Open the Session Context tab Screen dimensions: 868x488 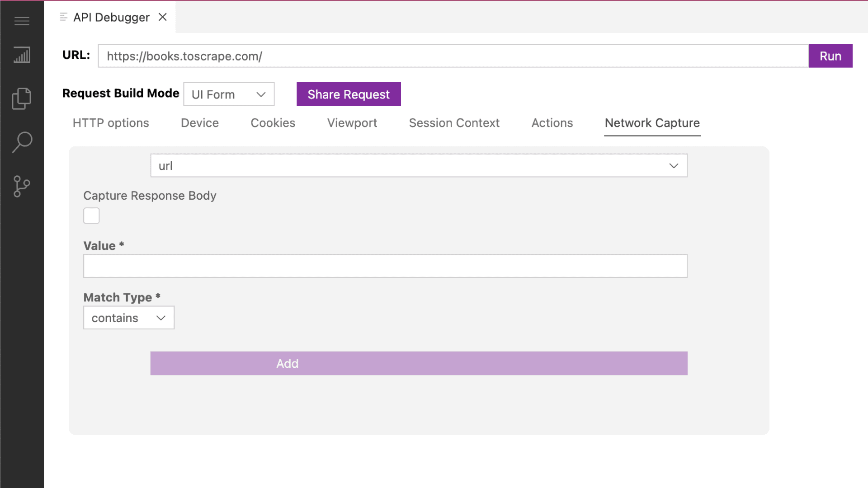point(454,123)
